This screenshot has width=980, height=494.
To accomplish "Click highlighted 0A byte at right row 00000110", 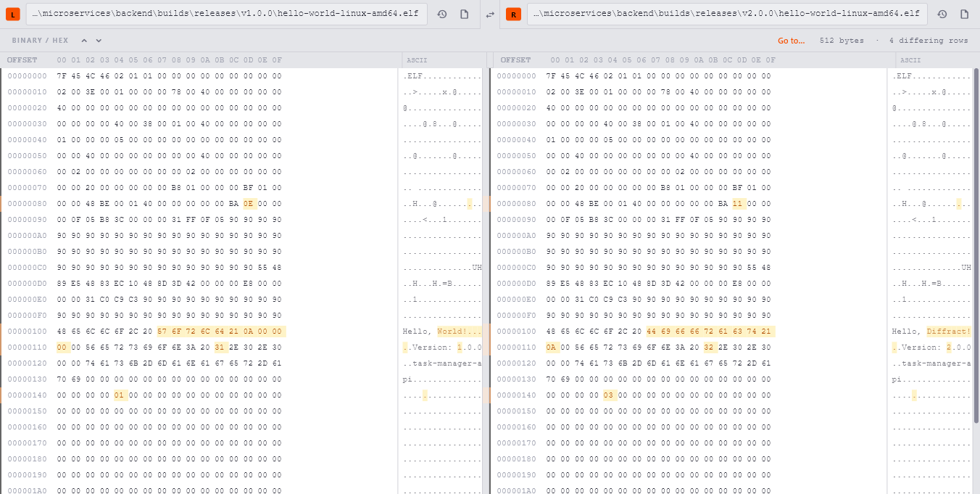I will pos(552,347).
